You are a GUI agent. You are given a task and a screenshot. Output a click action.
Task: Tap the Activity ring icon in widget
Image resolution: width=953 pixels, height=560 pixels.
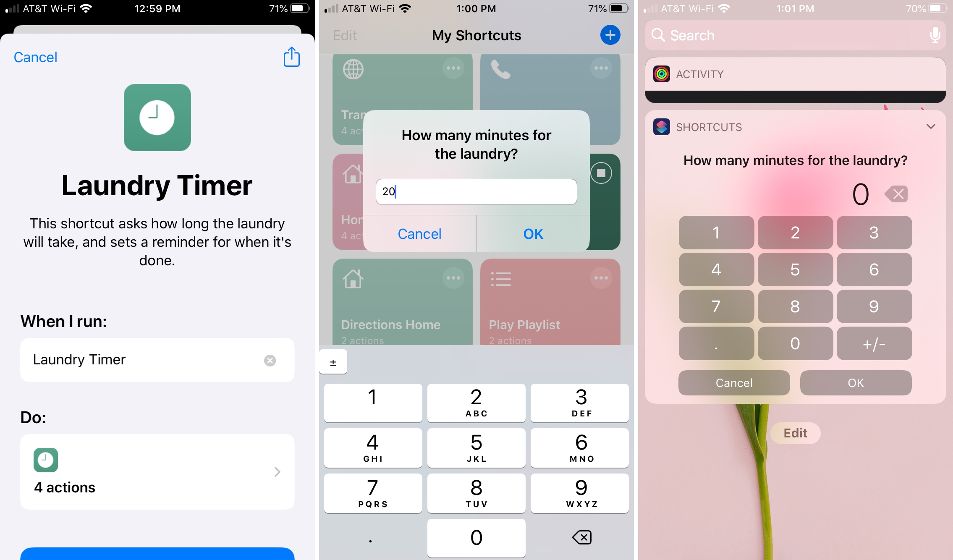tap(662, 73)
